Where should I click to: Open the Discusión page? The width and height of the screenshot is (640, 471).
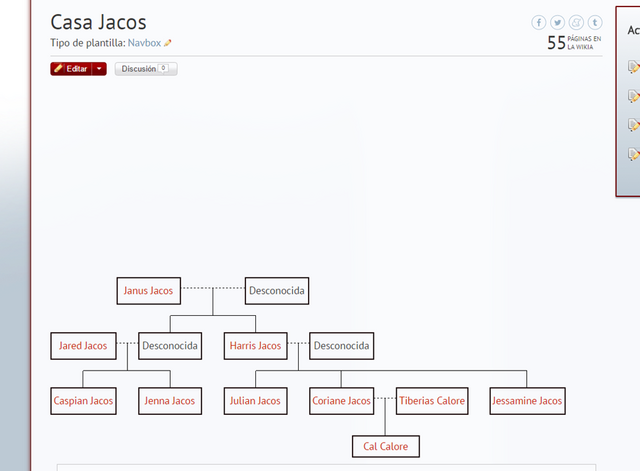(x=146, y=69)
